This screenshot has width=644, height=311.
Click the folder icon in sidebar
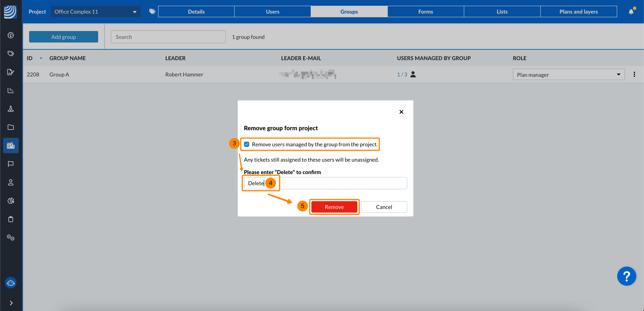tap(11, 127)
